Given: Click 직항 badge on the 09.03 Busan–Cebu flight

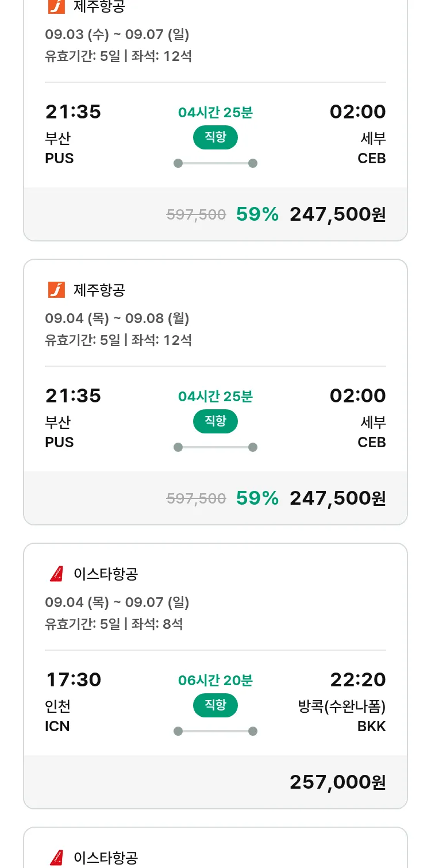Looking at the screenshot, I should click(x=215, y=137).
